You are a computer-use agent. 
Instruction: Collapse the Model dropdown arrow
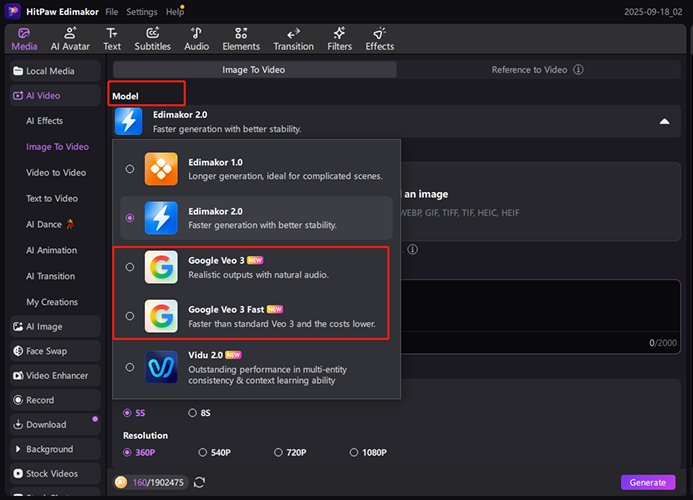(663, 121)
